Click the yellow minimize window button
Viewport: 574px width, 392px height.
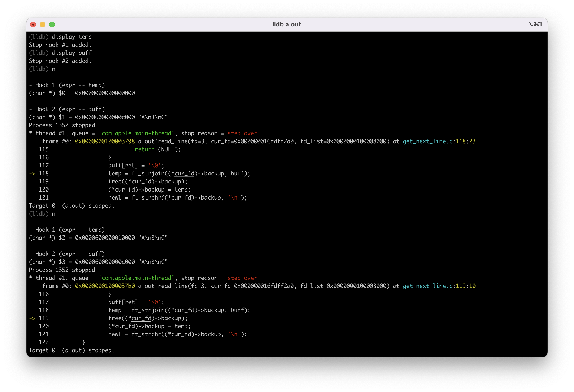pos(43,24)
